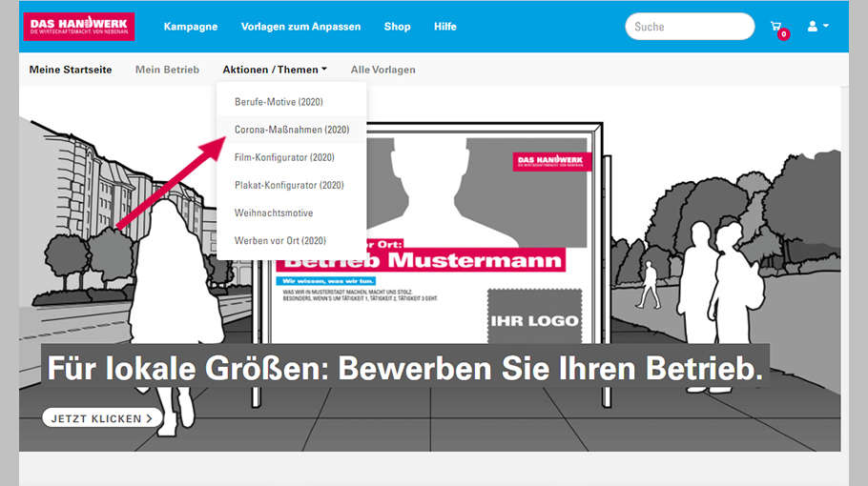
Task: Collapse the Aktionen / Themen dropdown
Action: [275, 70]
